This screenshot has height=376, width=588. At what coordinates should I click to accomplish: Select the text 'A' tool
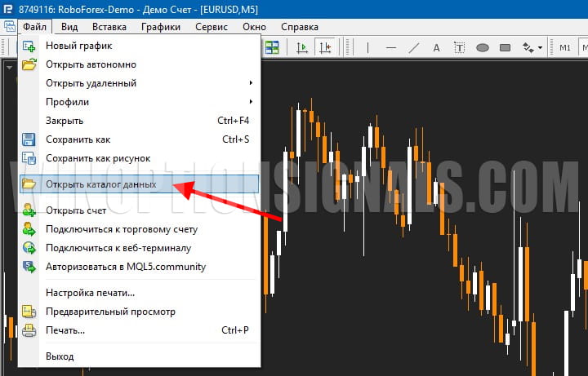point(436,47)
